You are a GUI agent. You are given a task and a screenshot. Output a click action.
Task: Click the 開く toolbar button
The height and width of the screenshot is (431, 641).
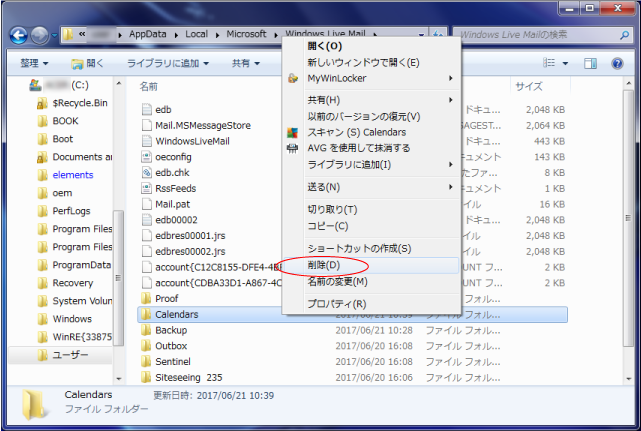[x=87, y=63]
